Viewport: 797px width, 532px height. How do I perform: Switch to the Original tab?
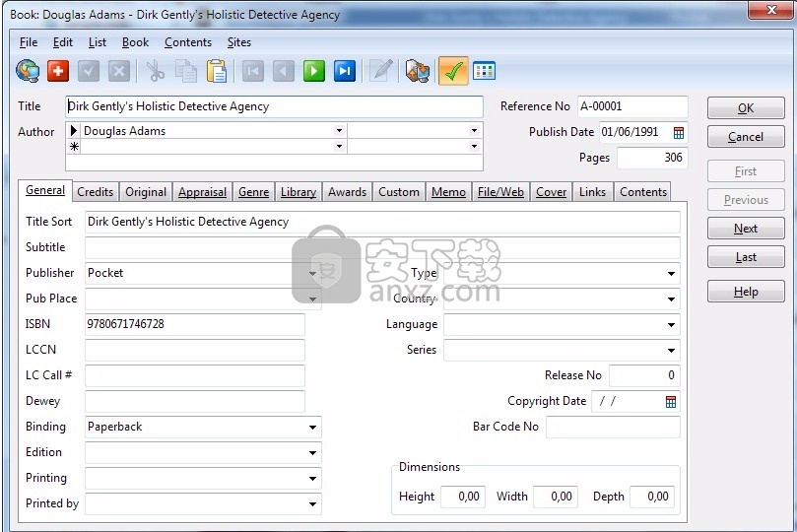pos(146,192)
